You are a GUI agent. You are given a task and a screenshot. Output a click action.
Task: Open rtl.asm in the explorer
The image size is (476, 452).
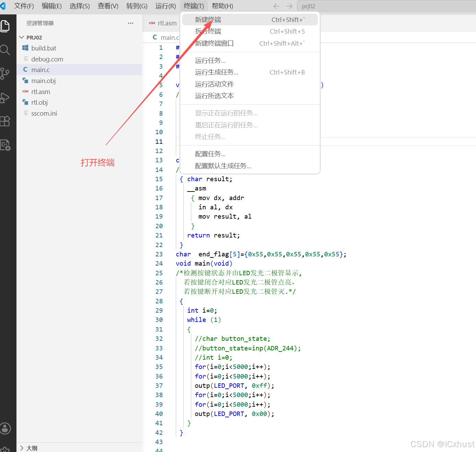click(79, 92)
